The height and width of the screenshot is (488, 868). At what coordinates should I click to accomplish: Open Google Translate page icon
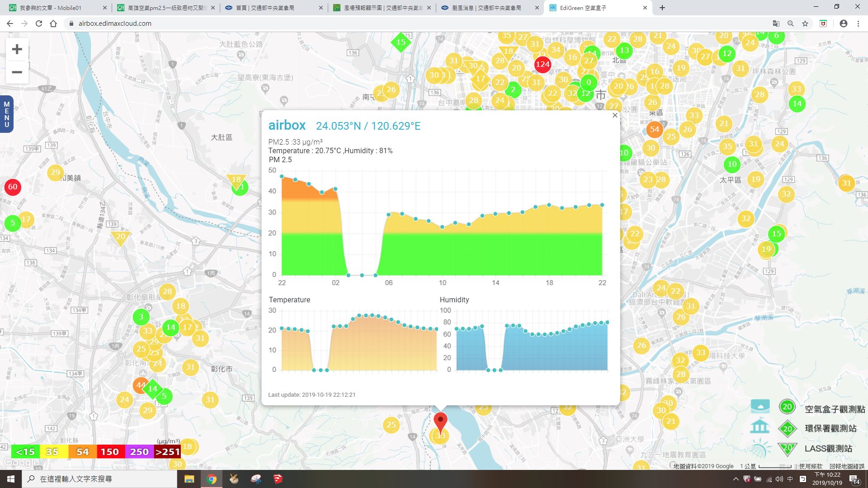coord(776,23)
